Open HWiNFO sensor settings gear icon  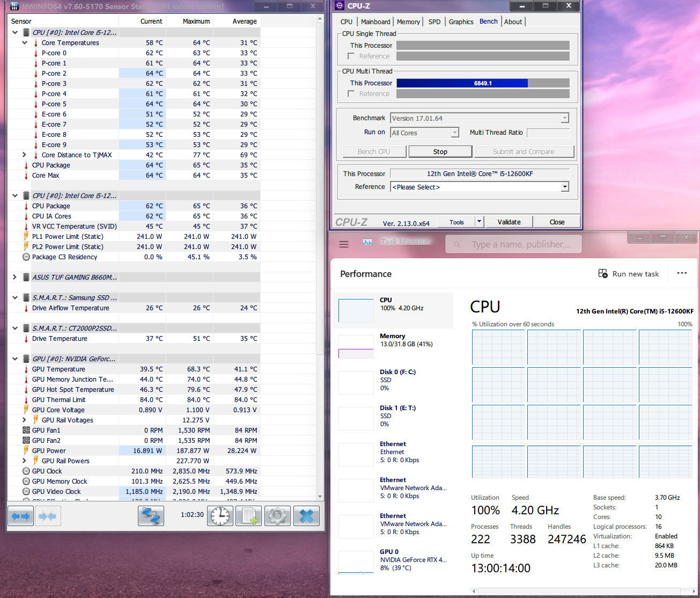point(277,516)
